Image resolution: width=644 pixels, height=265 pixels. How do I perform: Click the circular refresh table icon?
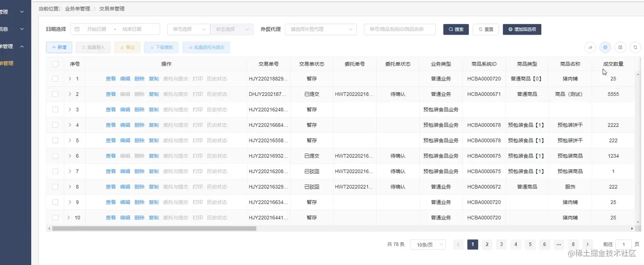[x=635, y=47]
